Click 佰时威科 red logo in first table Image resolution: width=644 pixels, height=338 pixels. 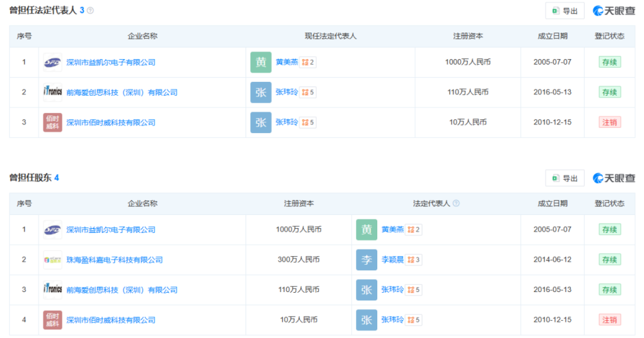coord(53,122)
